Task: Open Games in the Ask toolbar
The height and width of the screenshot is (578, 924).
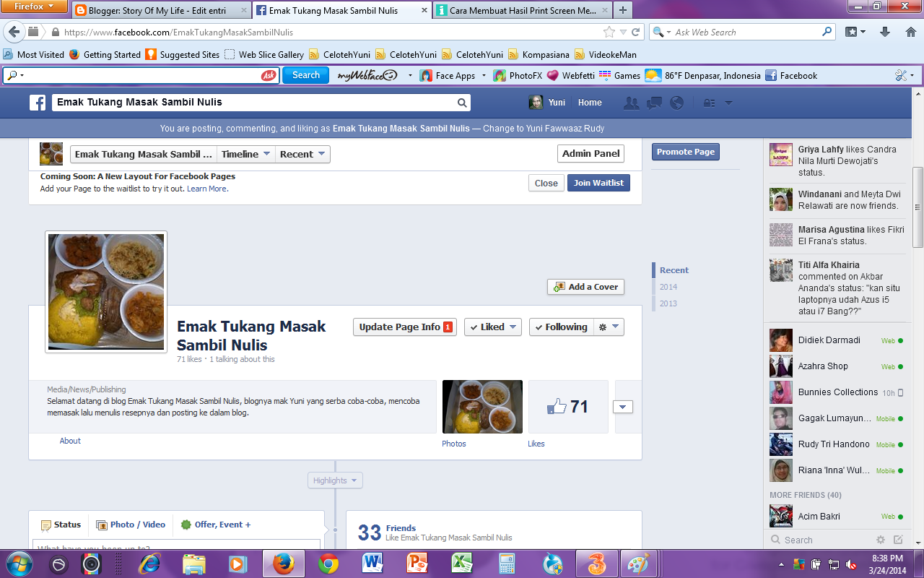Action: [619, 75]
